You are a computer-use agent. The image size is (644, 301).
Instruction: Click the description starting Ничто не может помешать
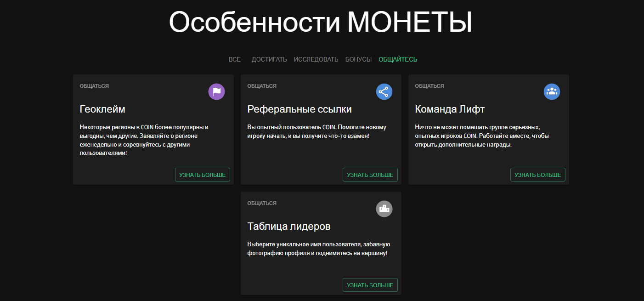[482, 136]
